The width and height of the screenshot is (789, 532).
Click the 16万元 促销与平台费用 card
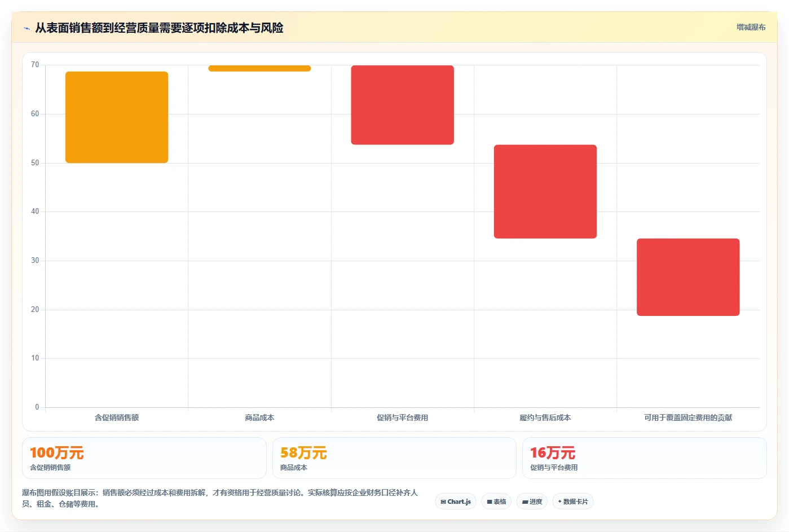pos(645,458)
